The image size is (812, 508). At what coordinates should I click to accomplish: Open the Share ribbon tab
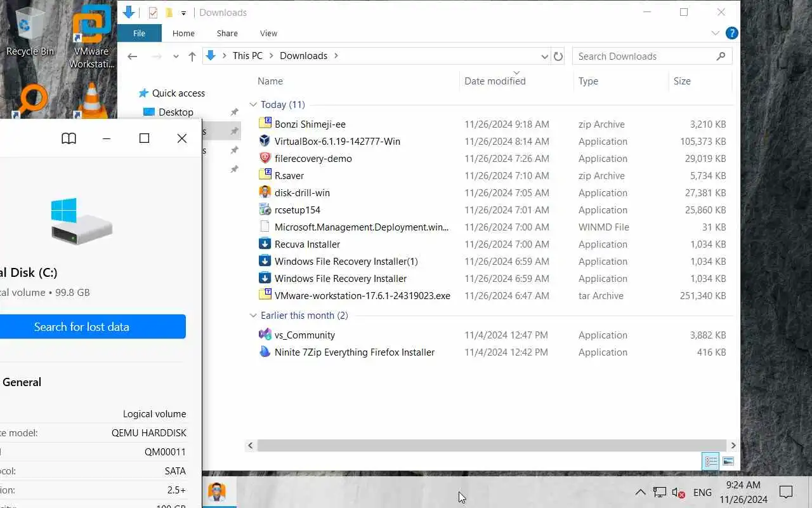click(227, 33)
